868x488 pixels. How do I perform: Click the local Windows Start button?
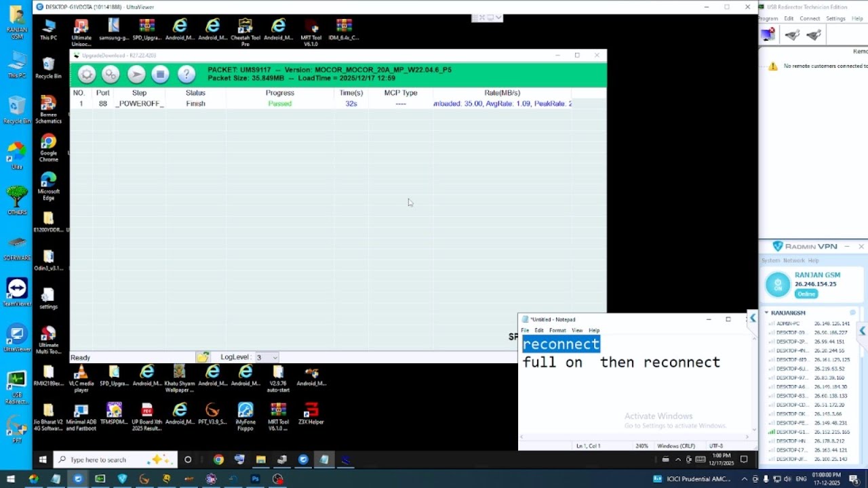[11, 479]
